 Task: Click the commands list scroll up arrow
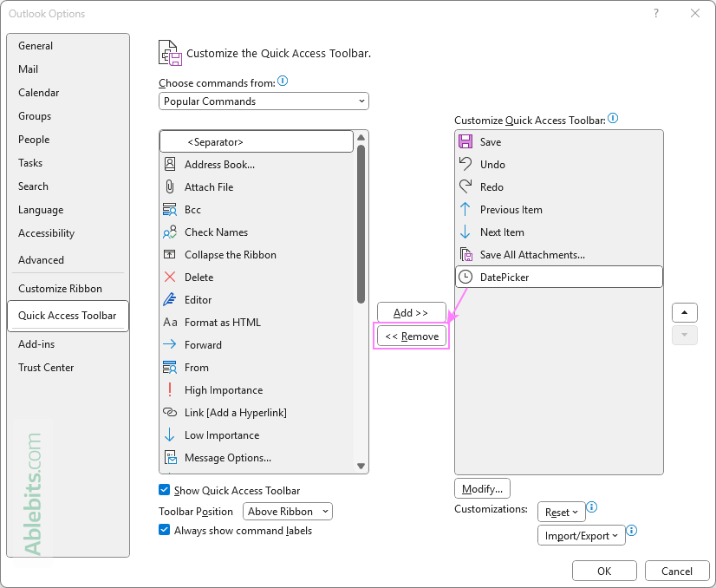click(361, 138)
